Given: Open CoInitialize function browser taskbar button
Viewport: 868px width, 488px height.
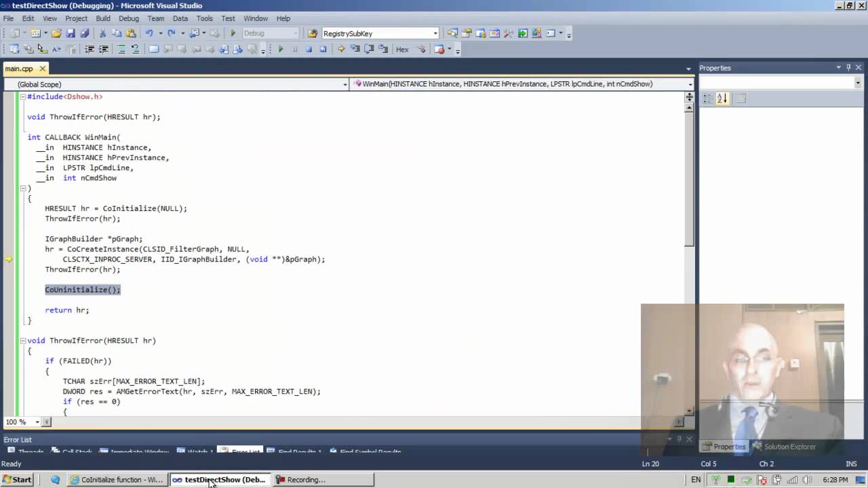Looking at the screenshot, I should (x=117, y=480).
